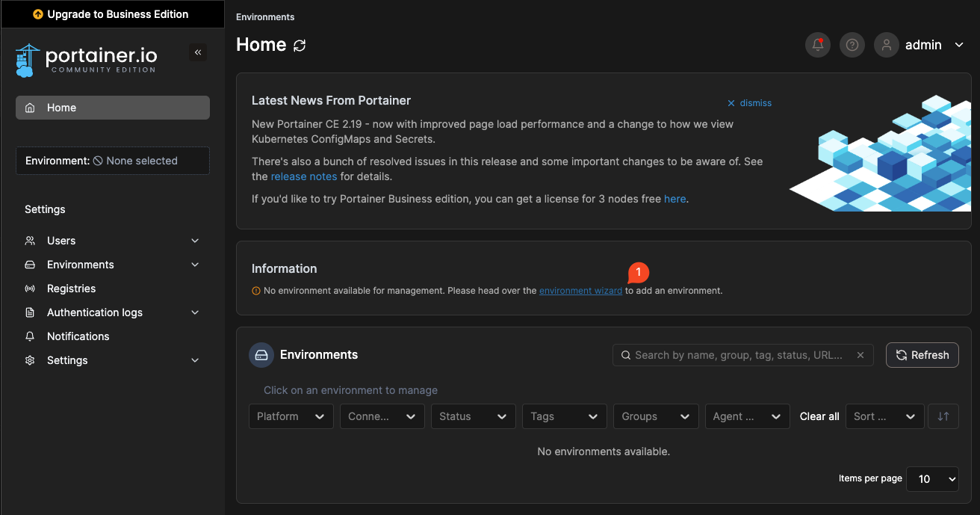Click the Home house icon in sidebar
This screenshot has width=980, height=515.
30,108
